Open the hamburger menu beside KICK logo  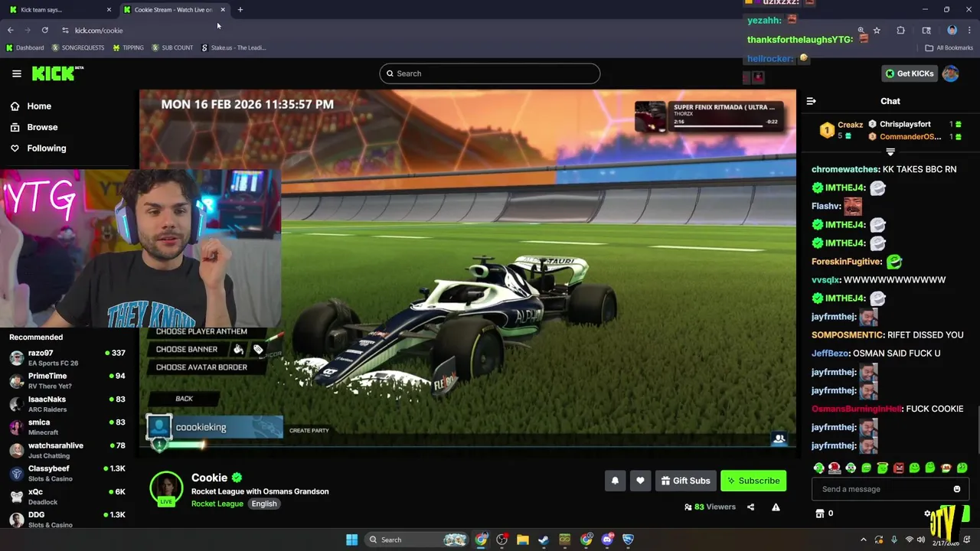16,73
